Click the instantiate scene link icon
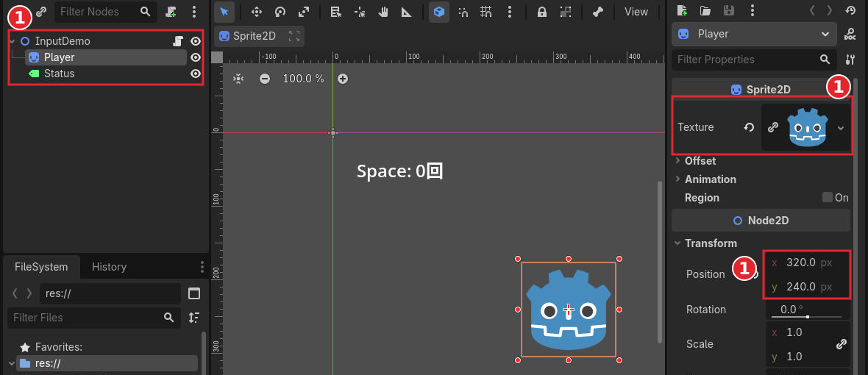 [41, 12]
